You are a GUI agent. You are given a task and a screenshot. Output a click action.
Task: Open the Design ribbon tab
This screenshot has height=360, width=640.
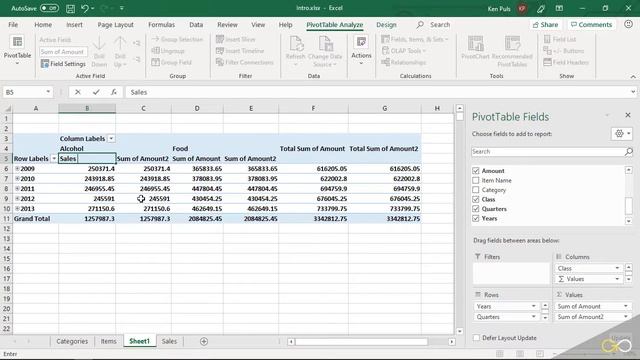click(x=386, y=24)
